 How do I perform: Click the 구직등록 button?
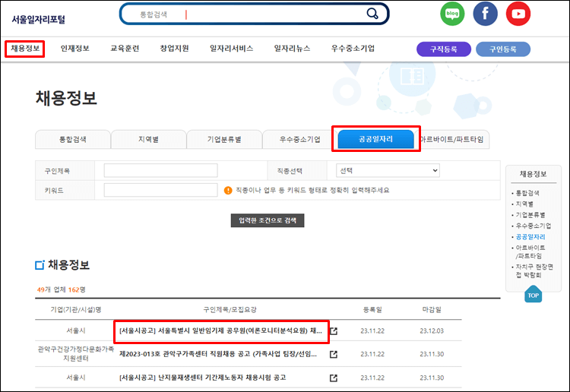443,49
